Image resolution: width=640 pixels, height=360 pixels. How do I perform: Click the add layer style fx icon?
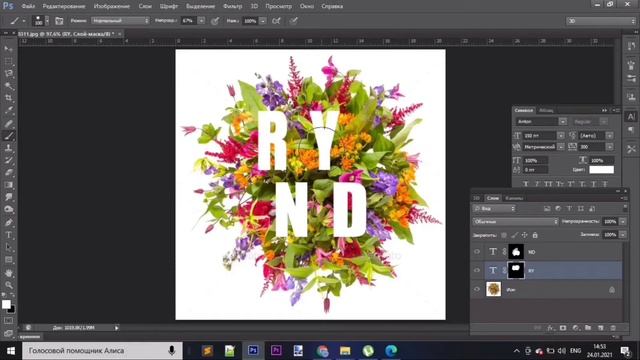pyautogui.click(x=551, y=328)
